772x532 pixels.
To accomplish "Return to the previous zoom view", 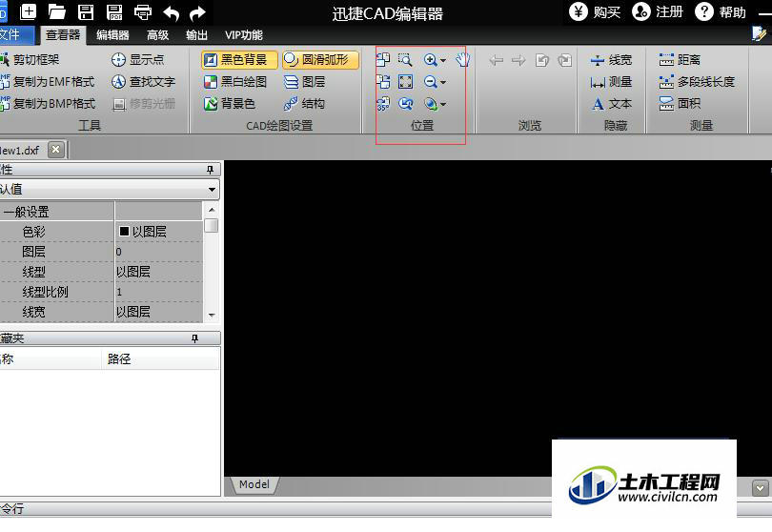I will pyautogui.click(x=405, y=103).
